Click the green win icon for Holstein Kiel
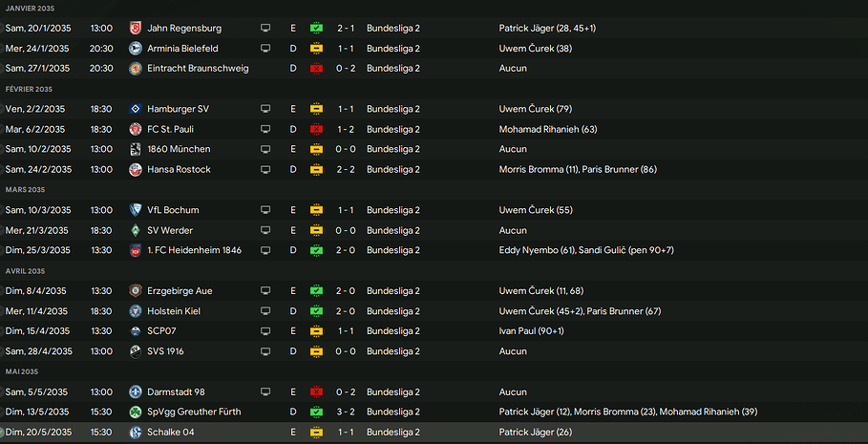Screen dimensions: 868x444 click(x=316, y=311)
